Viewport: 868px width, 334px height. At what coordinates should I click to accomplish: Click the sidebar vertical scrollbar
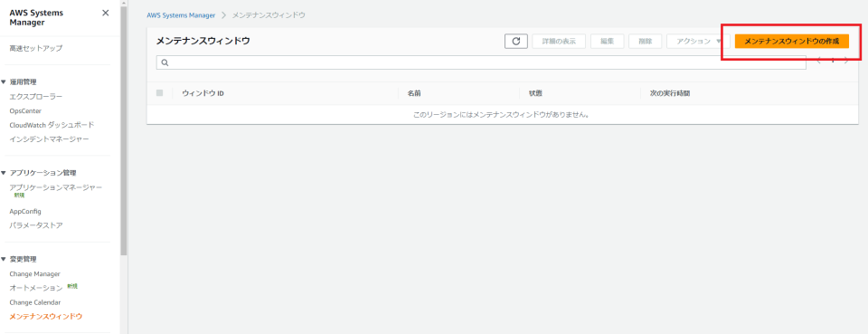pyautogui.click(x=124, y=133)
